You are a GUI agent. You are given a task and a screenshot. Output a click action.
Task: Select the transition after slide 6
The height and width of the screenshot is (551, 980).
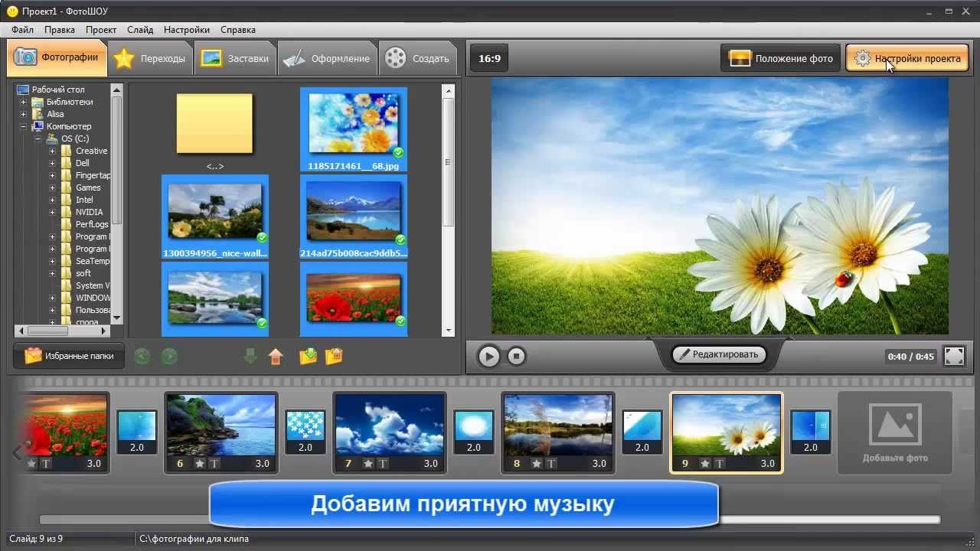coord(305,432)
